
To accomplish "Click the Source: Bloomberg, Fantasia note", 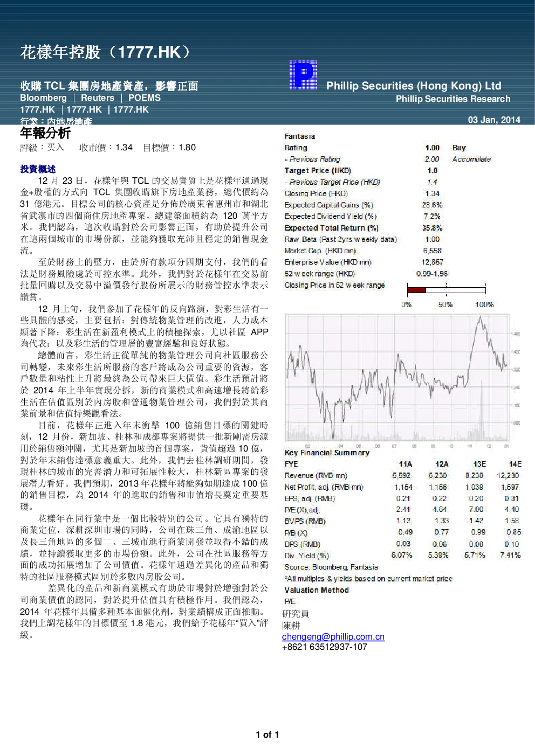I will (x=331, y=567).
